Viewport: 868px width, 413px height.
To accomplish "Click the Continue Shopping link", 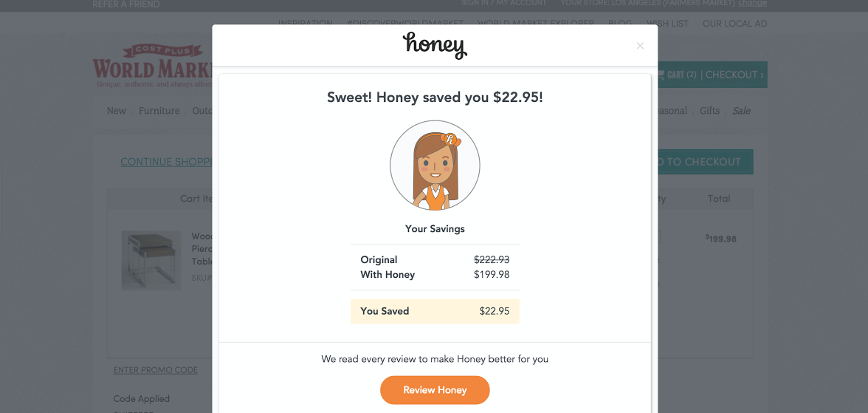I will click(x=167, y=162).
